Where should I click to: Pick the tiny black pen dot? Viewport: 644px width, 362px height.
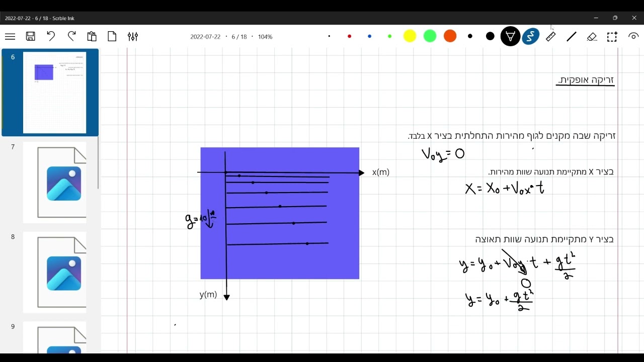point(329,36)
